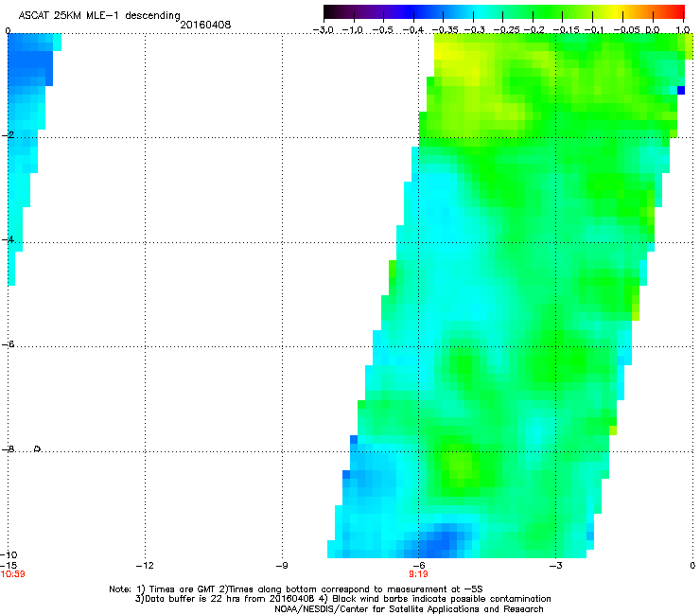Click the "-6" longitude label on the bottom axis
Image resolution: width=700 pixels, height=615 pixels.
point(418,566)
